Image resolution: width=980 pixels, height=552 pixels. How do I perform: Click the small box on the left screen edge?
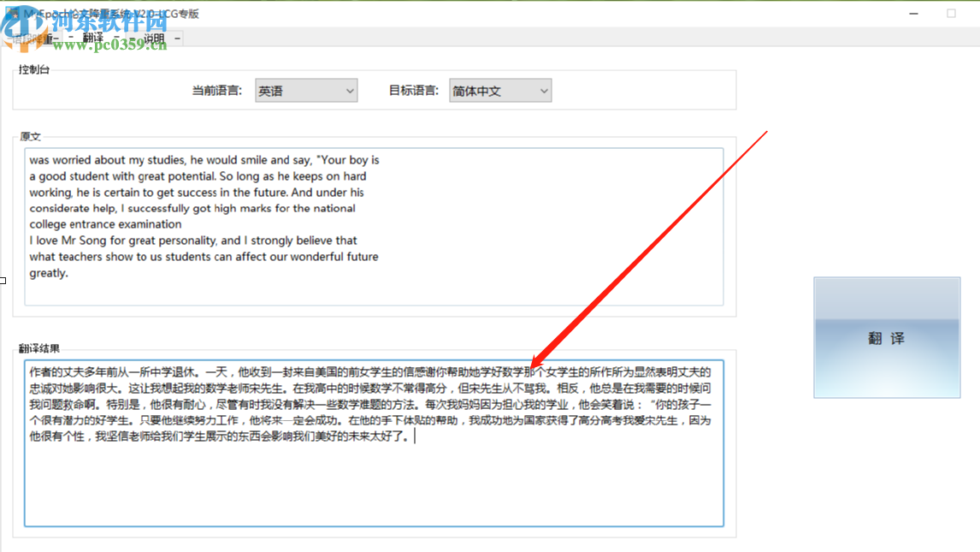point(3,280)
